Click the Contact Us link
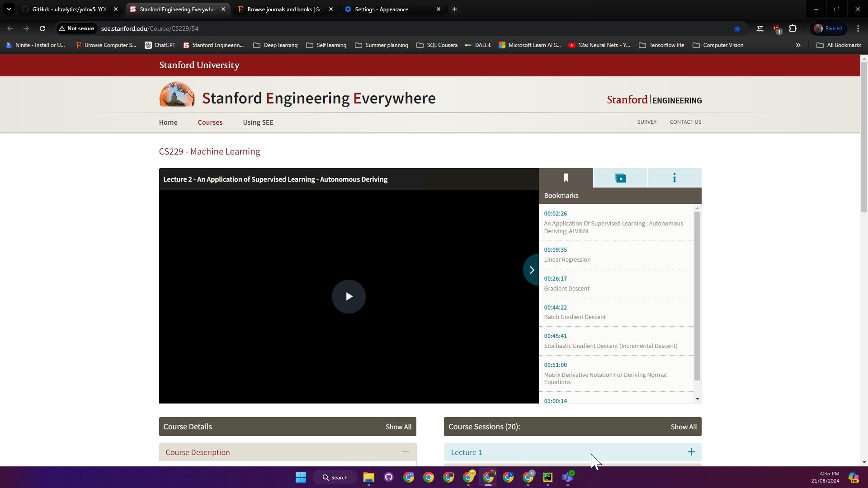Screen dimensions: 868x488 pyautogui.click(x=685, y=122)
